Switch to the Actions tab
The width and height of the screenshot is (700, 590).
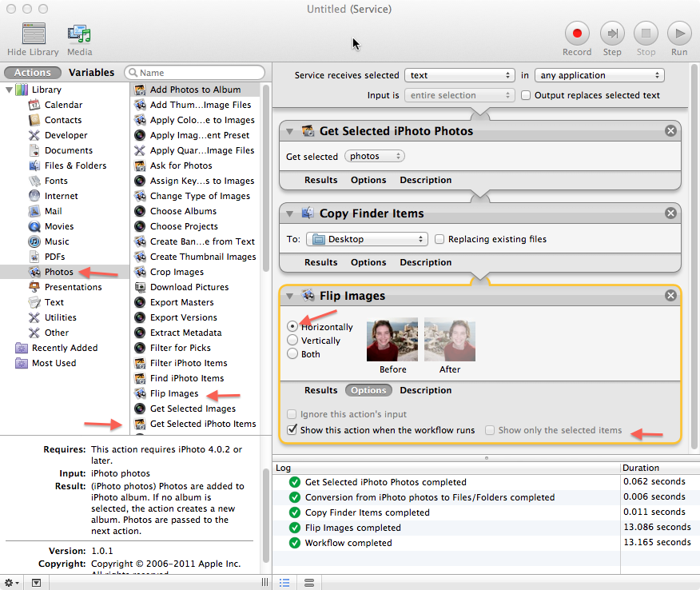click(x=33, y=73)
